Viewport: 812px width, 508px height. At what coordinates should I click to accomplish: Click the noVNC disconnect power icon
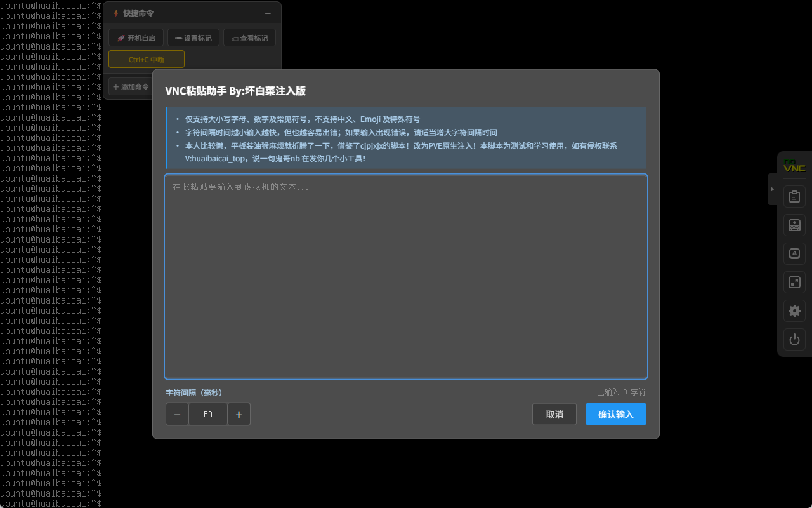[x=794, y=340]
